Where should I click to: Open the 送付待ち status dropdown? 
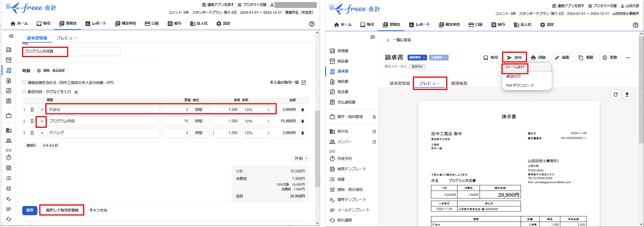coord(417,58)
